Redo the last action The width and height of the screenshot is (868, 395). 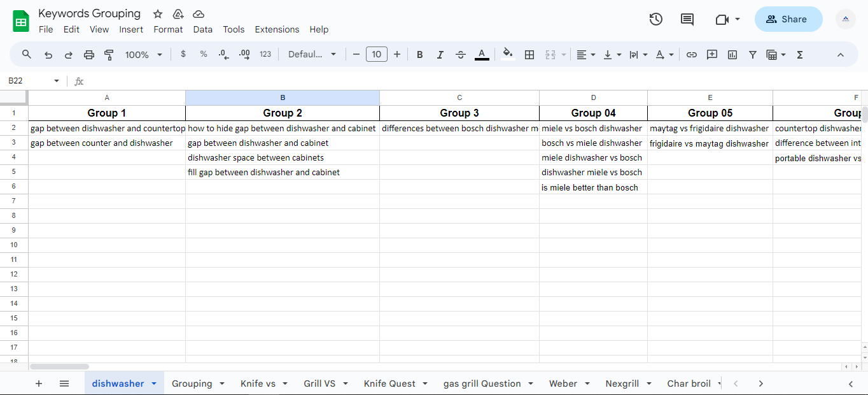coord(69,55)
